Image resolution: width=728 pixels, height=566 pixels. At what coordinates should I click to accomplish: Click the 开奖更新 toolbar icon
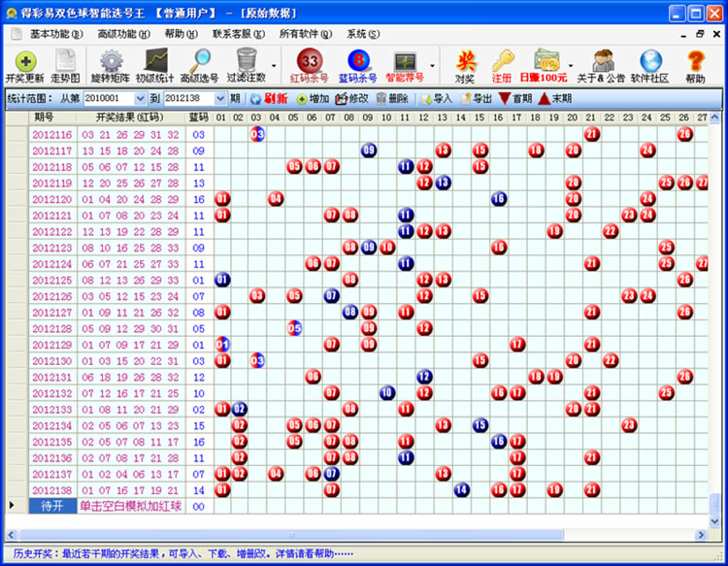[x=24, y=66]
